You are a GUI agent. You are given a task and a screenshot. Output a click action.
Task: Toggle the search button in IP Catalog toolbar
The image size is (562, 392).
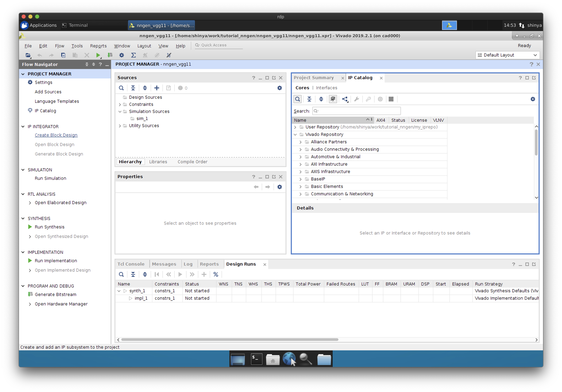(297, 99)
